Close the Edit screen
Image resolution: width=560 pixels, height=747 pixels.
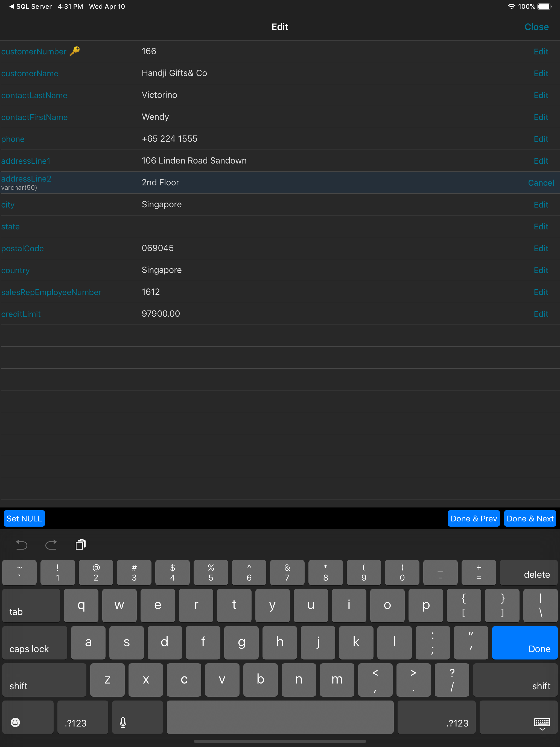click(x=536, y=27)
